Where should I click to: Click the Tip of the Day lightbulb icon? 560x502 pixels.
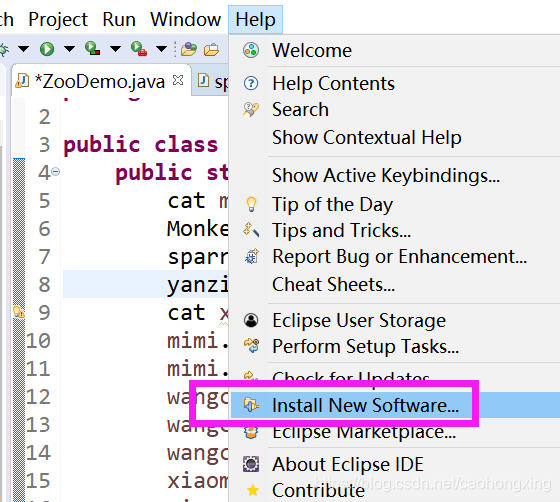pyautogui.click(x=251, y=205)
